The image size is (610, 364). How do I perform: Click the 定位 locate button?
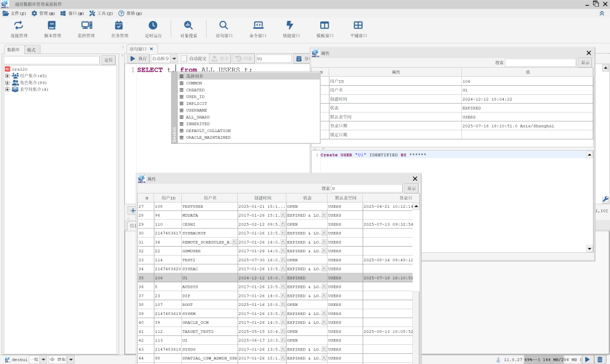108,60
